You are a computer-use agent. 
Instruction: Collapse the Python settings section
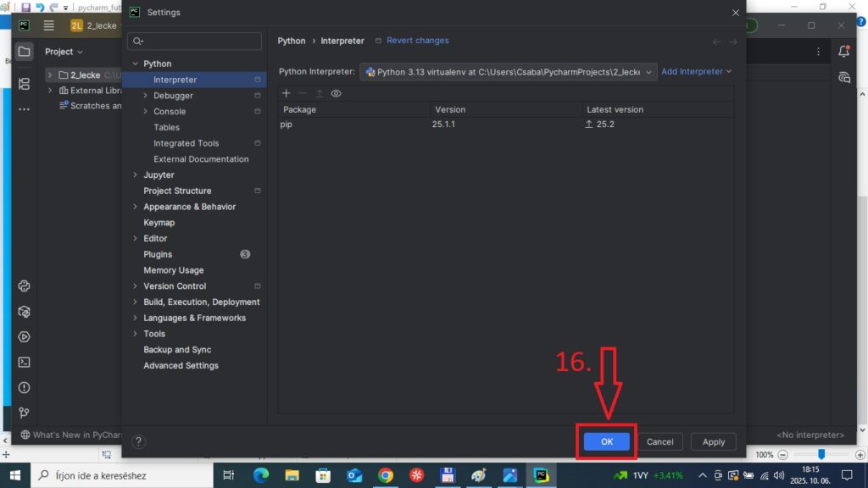(x=135, y=64)
